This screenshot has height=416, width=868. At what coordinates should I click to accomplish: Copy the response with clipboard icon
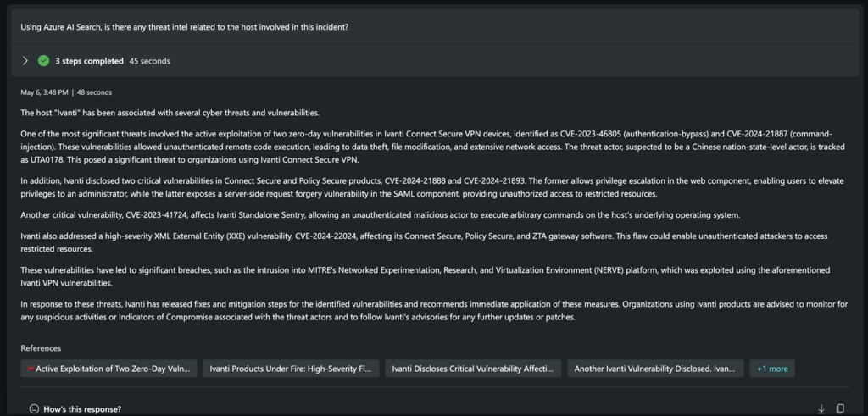840,409
